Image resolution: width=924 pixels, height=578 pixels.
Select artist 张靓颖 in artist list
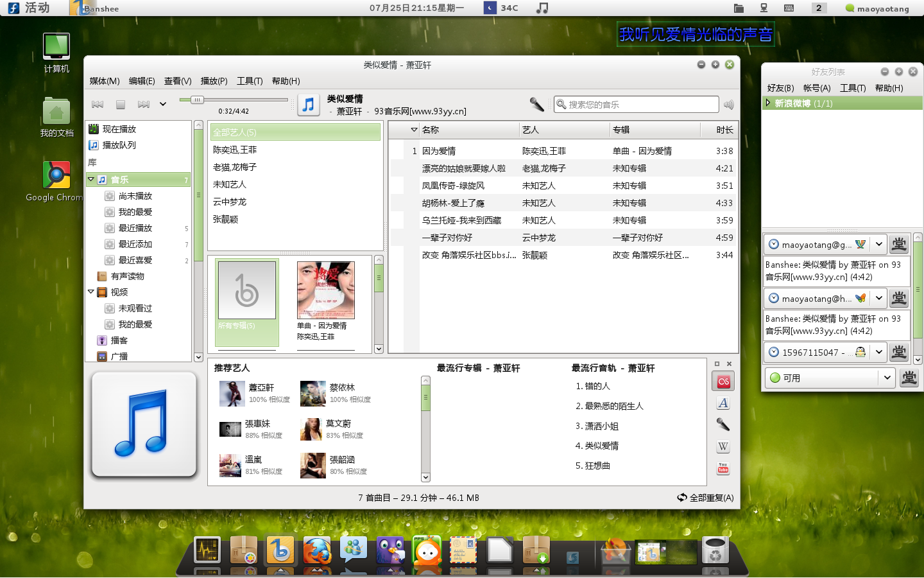(x=295, y=219)
